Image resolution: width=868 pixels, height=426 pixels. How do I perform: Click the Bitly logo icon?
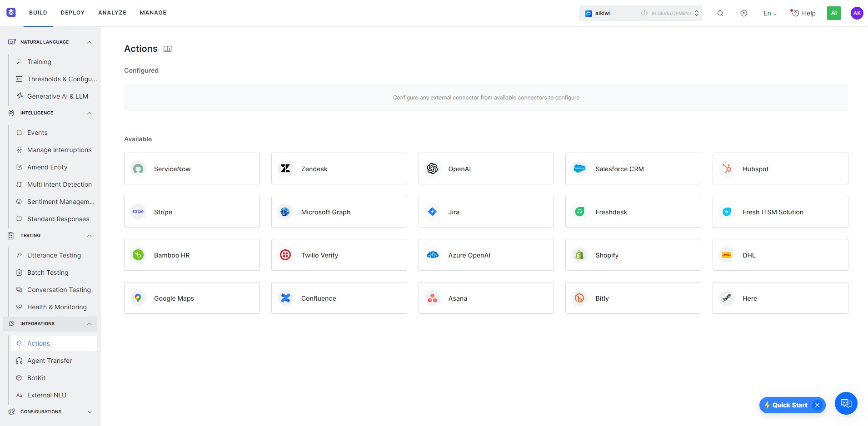[579, 298]
